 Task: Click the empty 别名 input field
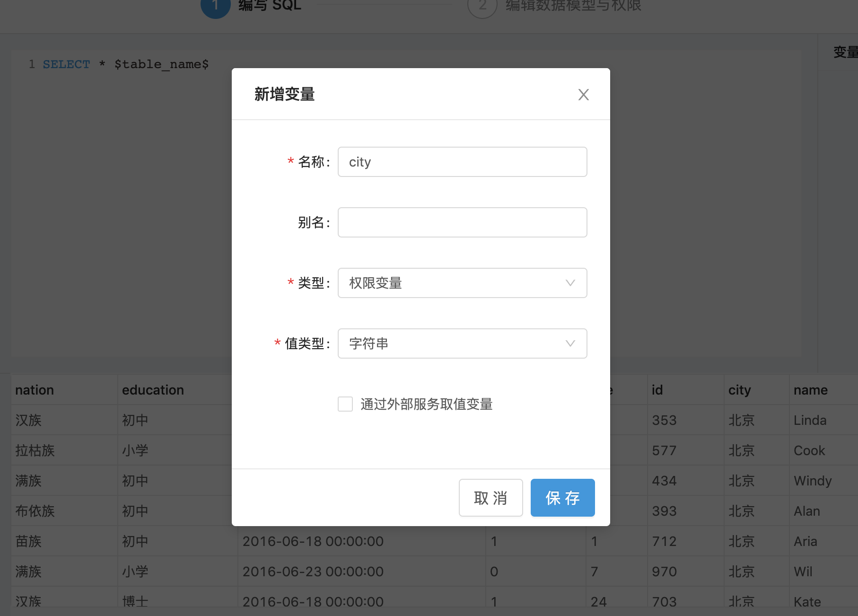click(x=462, y=222)
